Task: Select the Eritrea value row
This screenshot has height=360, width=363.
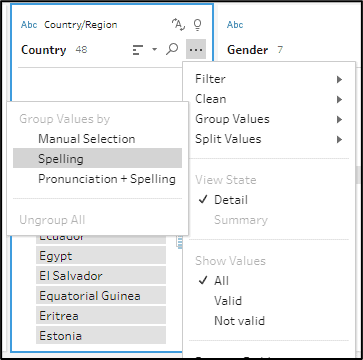Action: point(101,316)
